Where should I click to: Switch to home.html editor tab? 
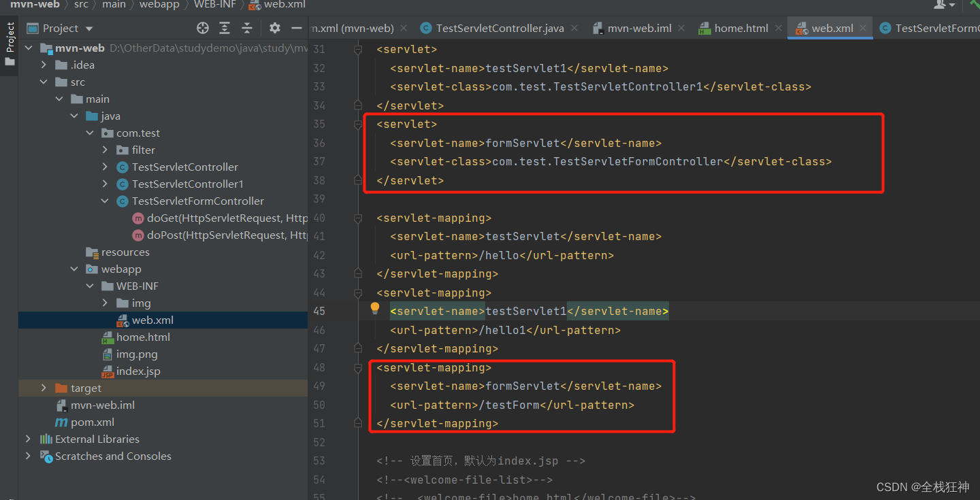(740, 28)
